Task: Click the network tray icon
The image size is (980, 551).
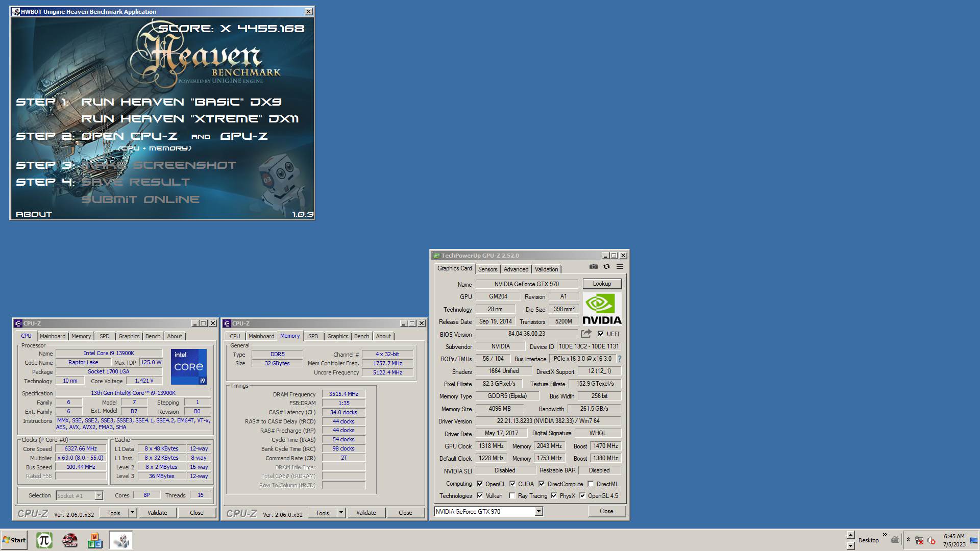Action: pyautogui.click(x=919, y=540)
